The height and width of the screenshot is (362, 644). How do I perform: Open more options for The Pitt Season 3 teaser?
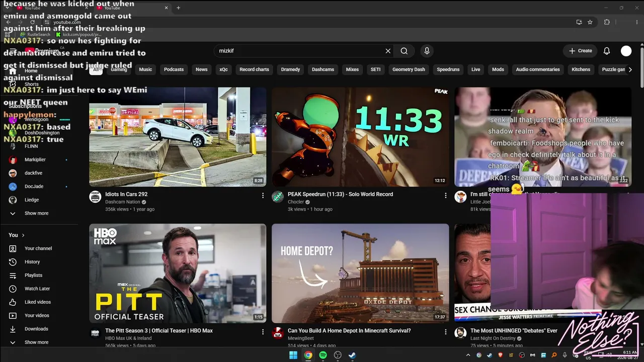(263, 331)
